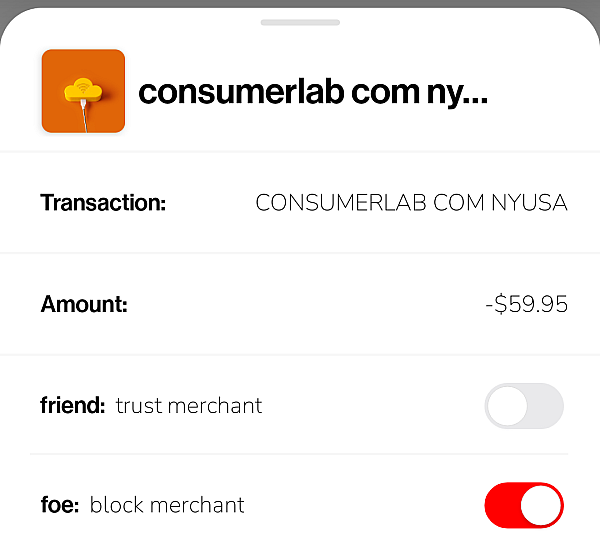
Task: Open the truncated consumerlab com ny... title
Action: 313,92
